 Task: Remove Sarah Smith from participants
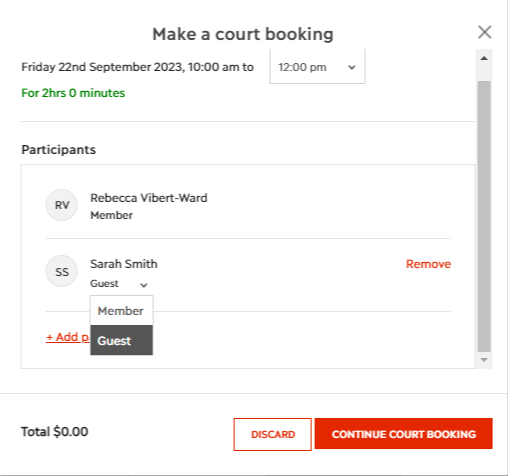(428, 264)
